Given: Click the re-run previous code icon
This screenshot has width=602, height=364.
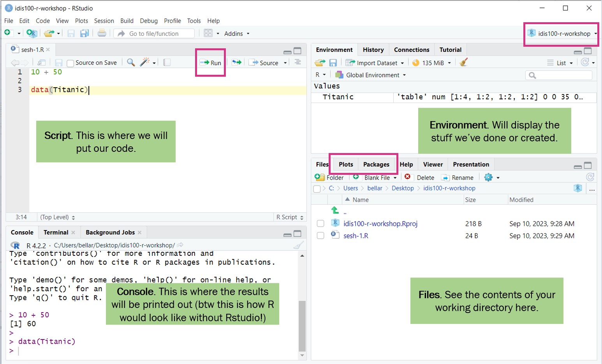Looking at the screenshot, I should pos(236,62).
